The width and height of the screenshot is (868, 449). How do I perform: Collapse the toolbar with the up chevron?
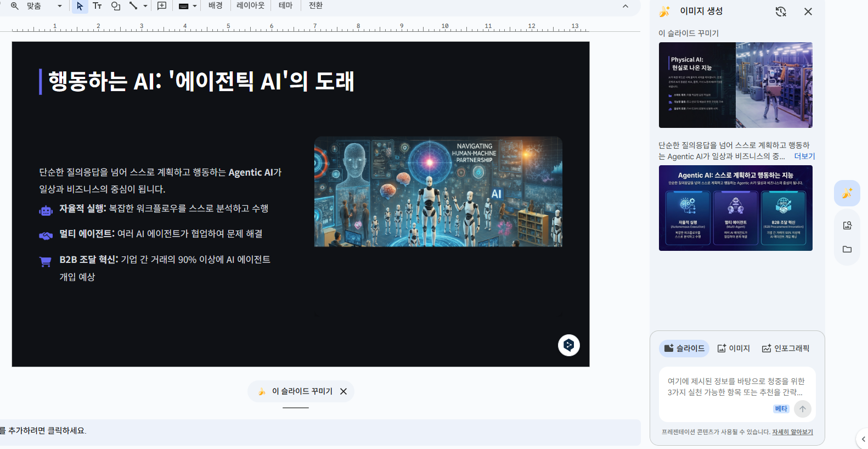(x=625, y=6)
